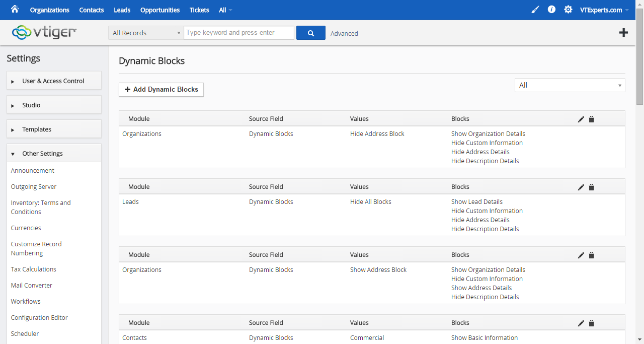Open the All module filter dropdown
Viewport: 644px width, 344px height.
(570, 85)
